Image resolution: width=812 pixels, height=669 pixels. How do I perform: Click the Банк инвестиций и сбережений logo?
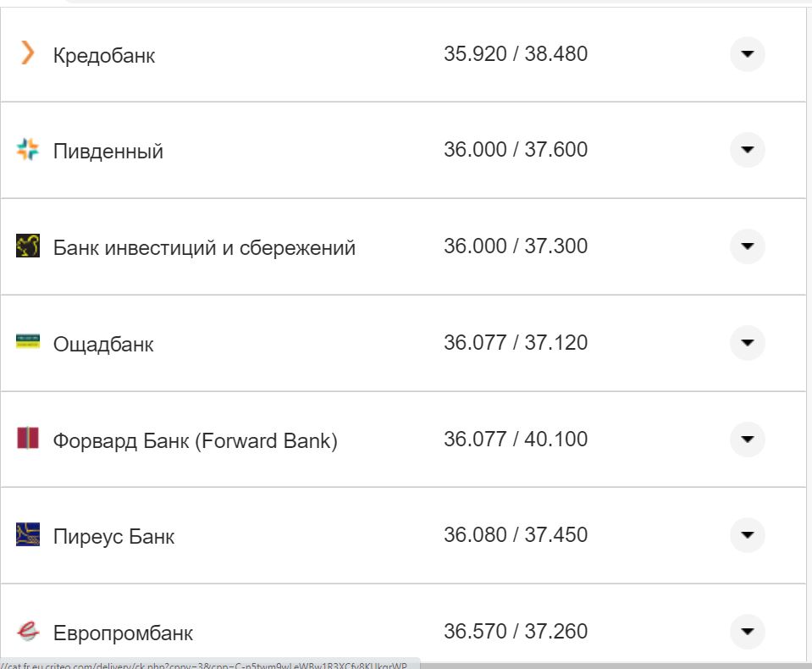click(26, 246)
